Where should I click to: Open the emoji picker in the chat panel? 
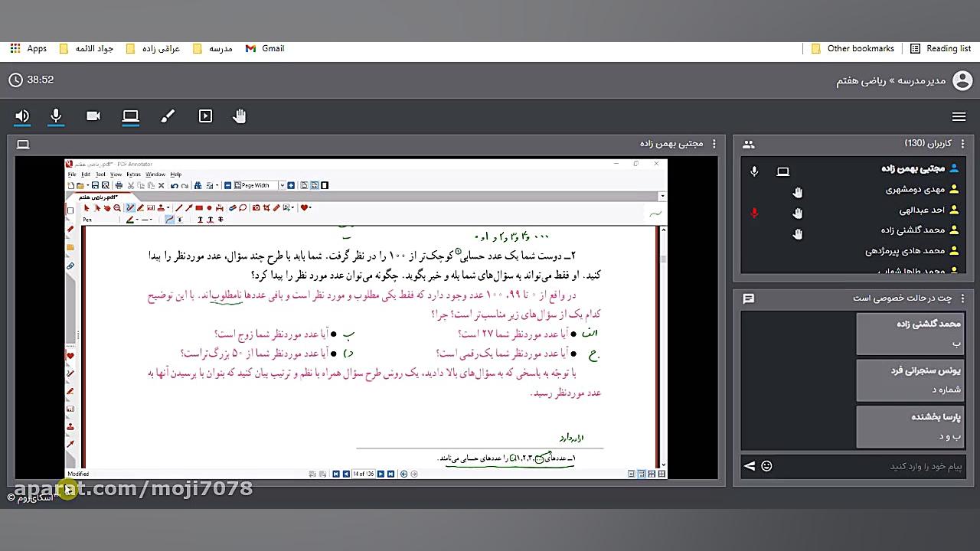[x=766, y=465]
